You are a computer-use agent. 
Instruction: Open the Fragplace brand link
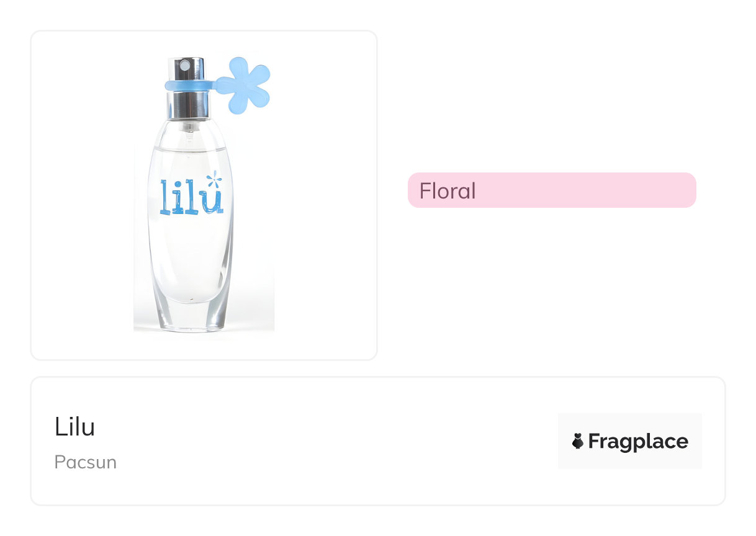tap(629, 441)
